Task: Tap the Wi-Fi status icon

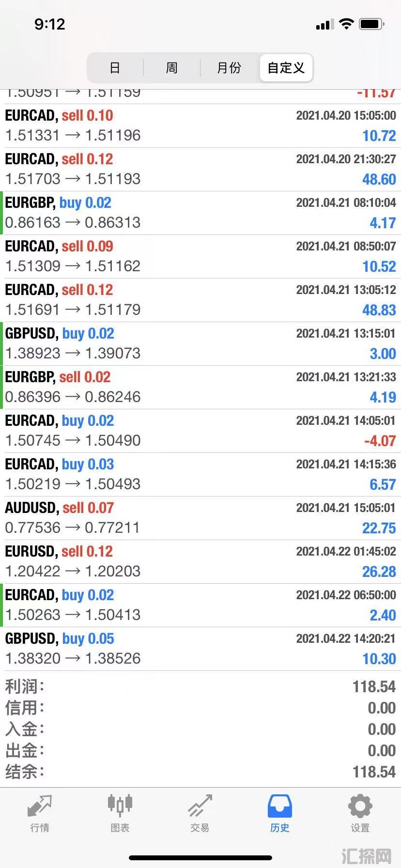Action: point(346,24)
